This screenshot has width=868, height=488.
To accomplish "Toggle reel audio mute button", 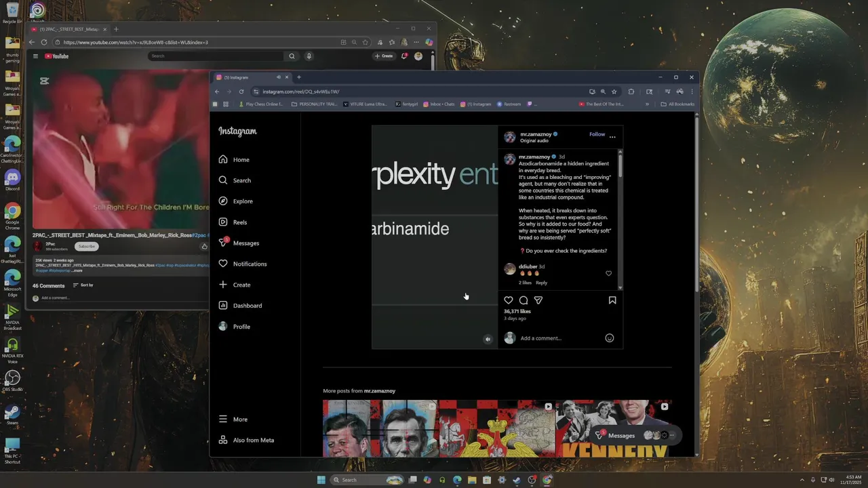I will 488,339.
